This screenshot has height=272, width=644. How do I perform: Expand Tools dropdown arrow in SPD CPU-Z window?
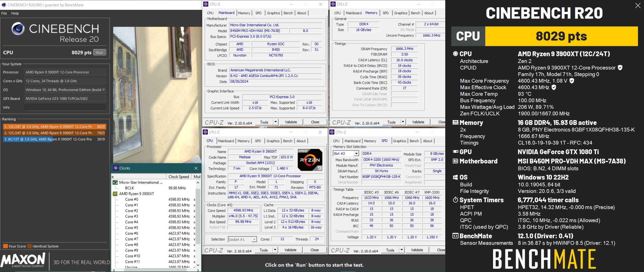402,250
